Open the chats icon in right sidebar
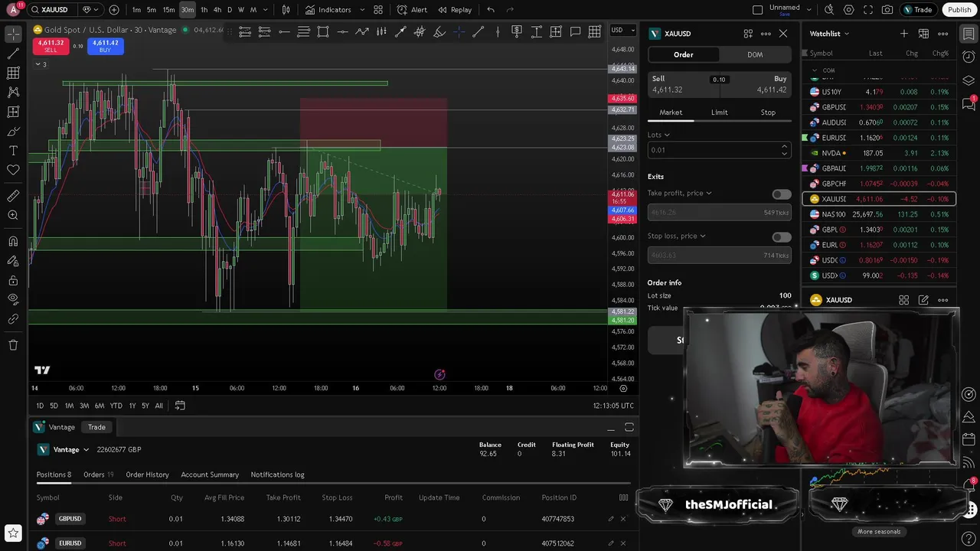The height and width of the screenshot is (551, 980). (969, 104)
